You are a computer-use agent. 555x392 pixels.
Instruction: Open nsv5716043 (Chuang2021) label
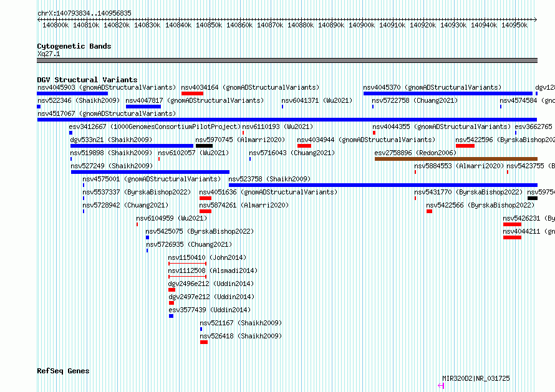click(x=292, y=153)
